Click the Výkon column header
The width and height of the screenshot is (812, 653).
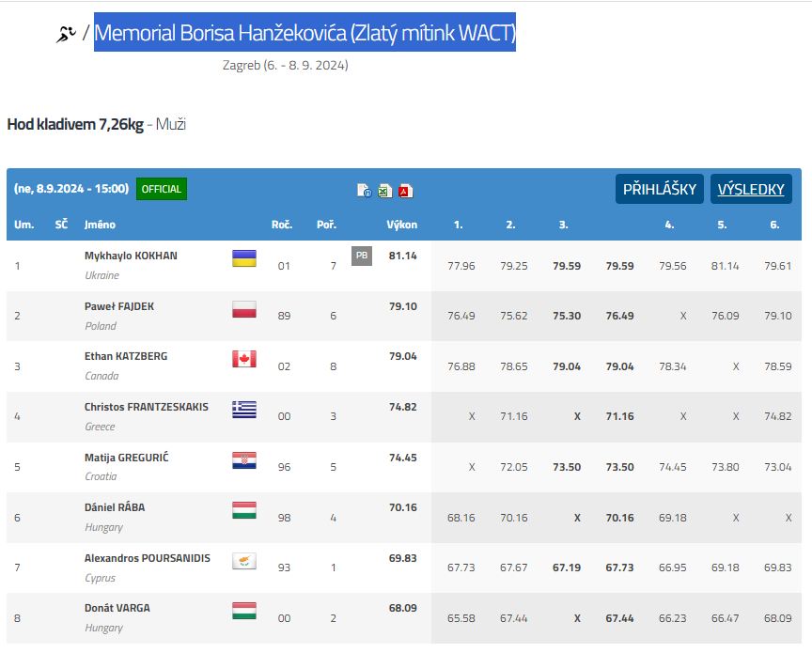(402, 225)
